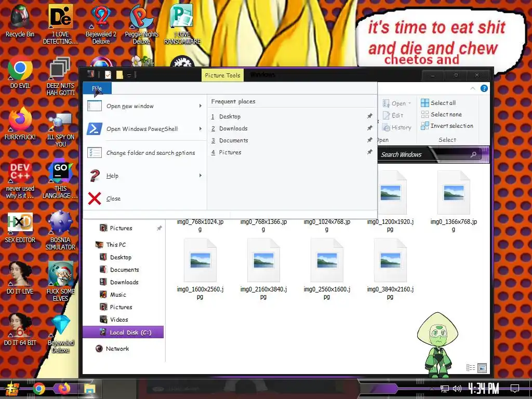Click Select all in the ribbon
This screenshot has width=532, height=399.
(438, 103)
